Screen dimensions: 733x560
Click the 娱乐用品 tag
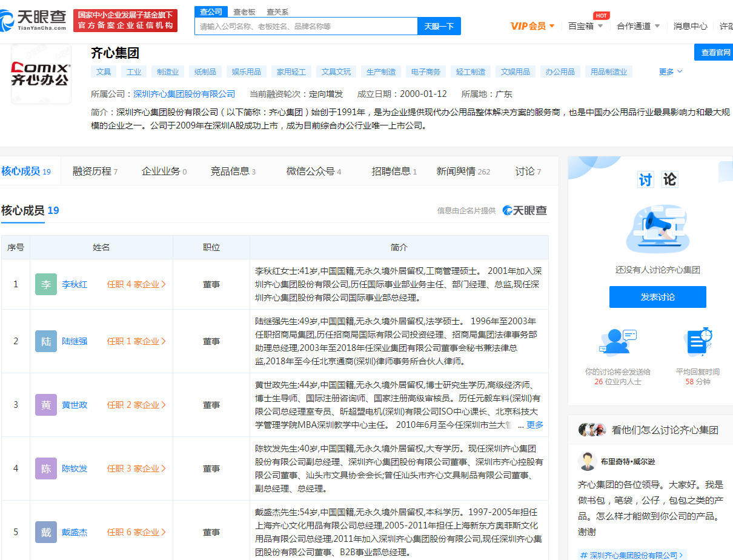click(x=247, y=72)
